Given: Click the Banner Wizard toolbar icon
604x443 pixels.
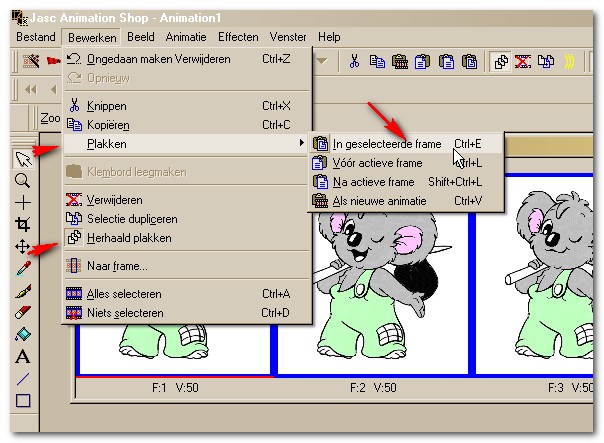Looking at the screenshot, I should click(x=54, y=61).
